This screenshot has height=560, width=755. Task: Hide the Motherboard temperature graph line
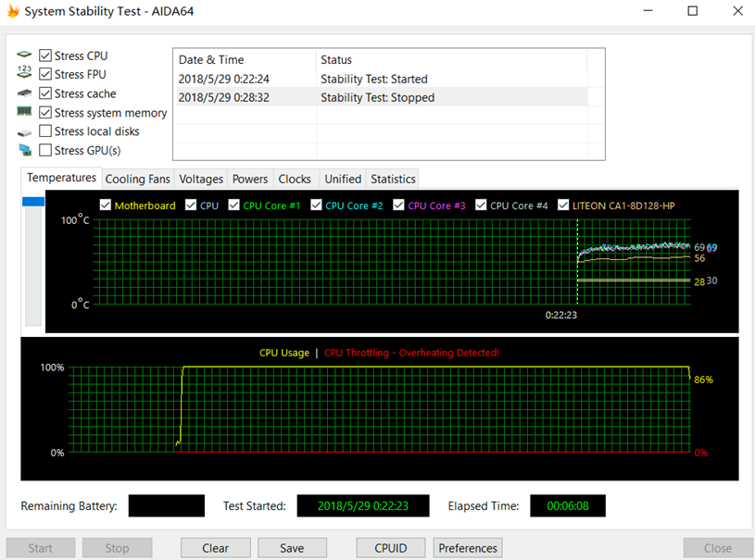click(x=106, y=205)
